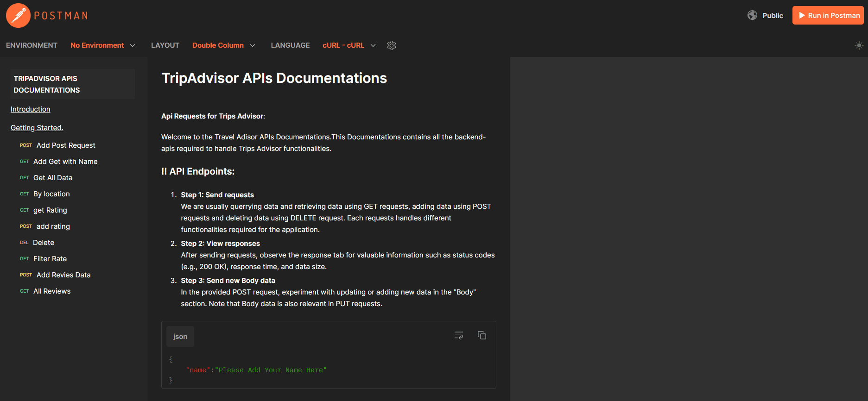
Task: Click the TripAdvisor APIs Documentations sidebar header
Action: click(73, 84)
